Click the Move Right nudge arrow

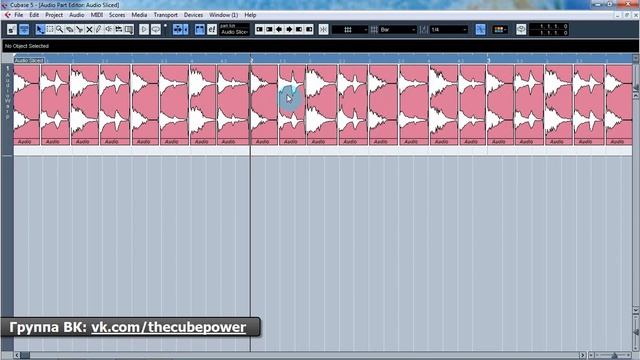click(x=289, y=29)
